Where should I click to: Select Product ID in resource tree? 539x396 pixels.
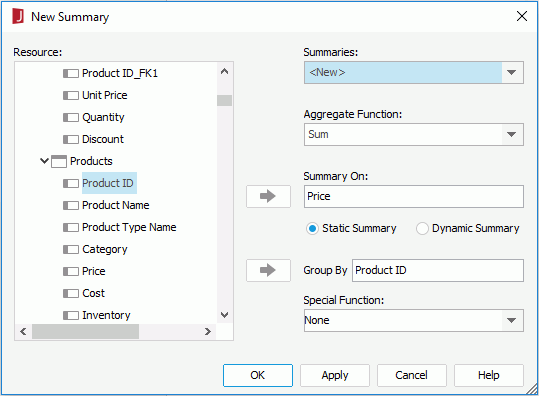click(x=108, y=183)
